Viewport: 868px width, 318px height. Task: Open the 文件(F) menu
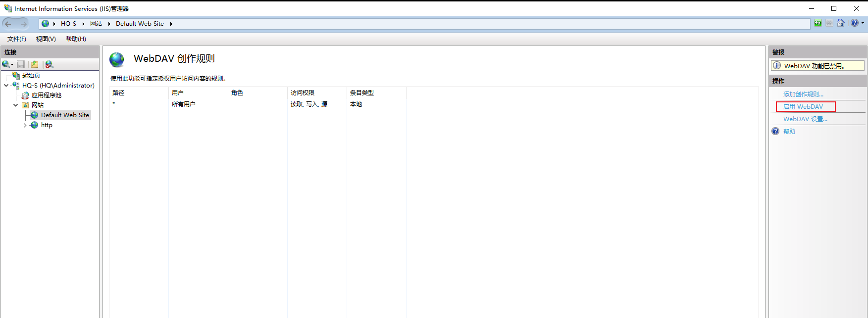(x=17, y=39)
